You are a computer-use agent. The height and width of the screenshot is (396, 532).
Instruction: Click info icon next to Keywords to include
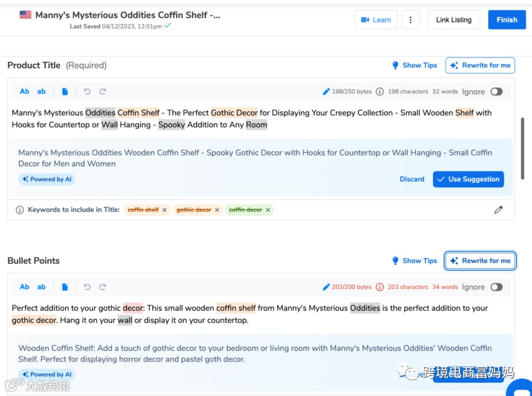(19, 210)
